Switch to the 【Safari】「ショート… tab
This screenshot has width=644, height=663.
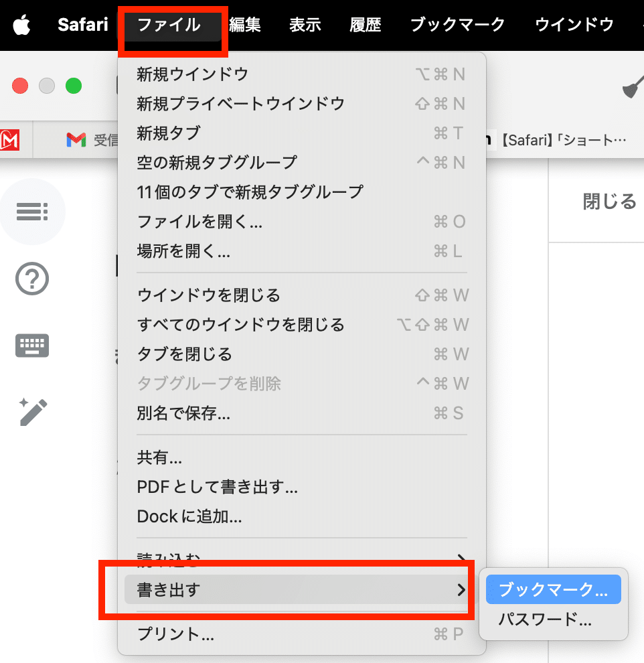(x=563, y=140)
